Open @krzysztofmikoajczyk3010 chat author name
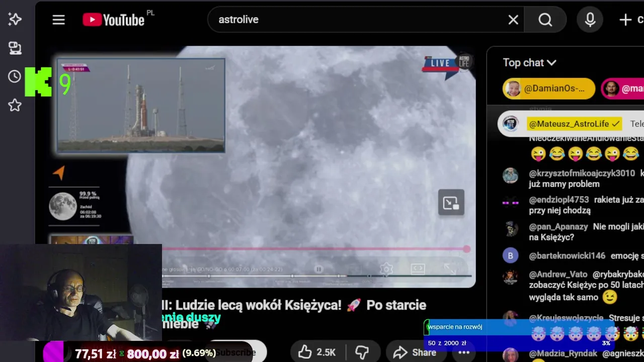Screen dimensions: 644x362 point(582,173)
